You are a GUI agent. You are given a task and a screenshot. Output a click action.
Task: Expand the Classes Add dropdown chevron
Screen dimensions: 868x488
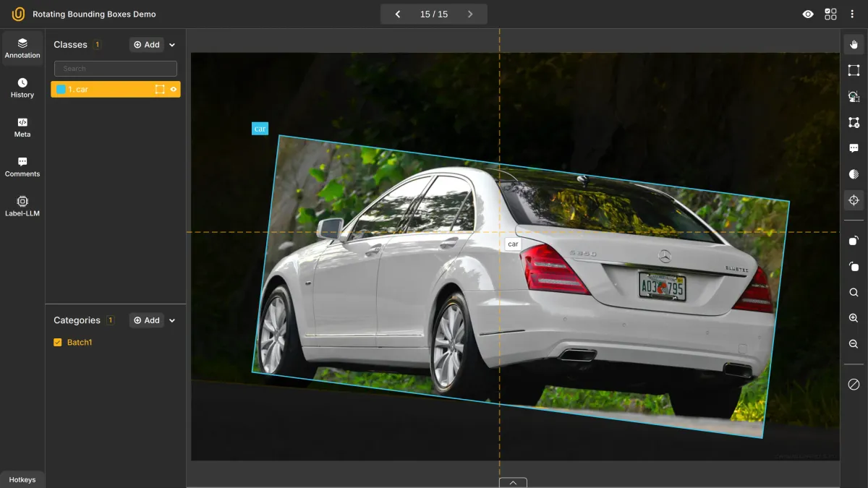pyautogui.click(x=172, y=44)
